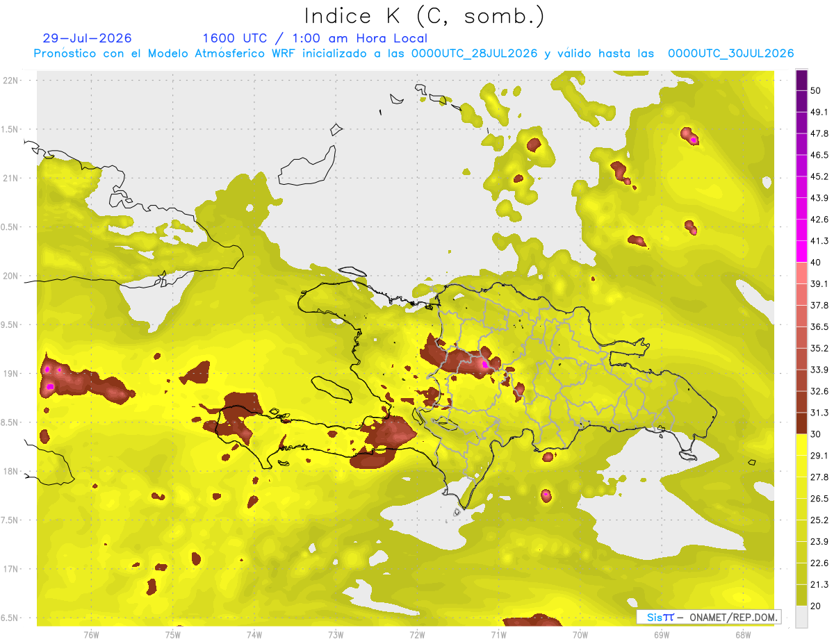Viewport: 834px width, 644px height.
Task: Click the '19N' latitude label
Action: pyautogui.click(x=12, y=374)
